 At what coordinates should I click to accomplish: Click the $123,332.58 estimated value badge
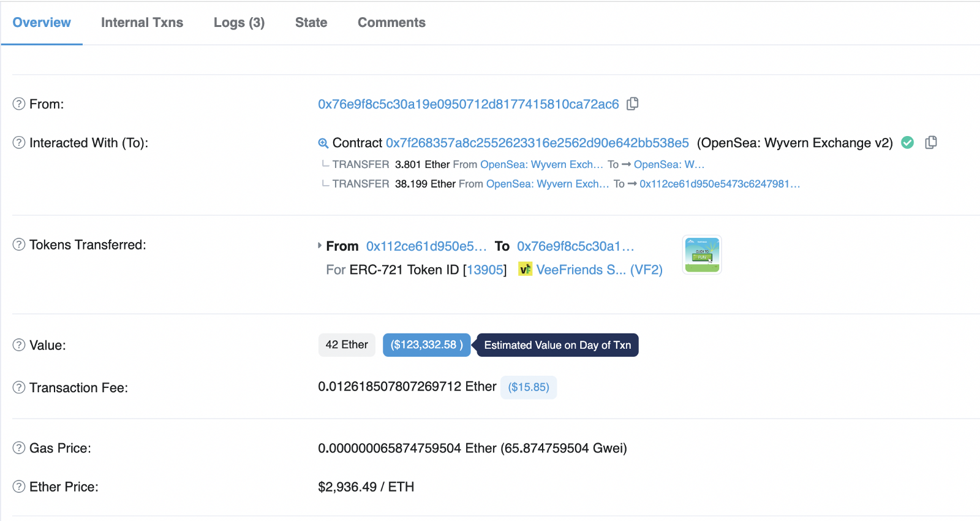click(426, 344)
